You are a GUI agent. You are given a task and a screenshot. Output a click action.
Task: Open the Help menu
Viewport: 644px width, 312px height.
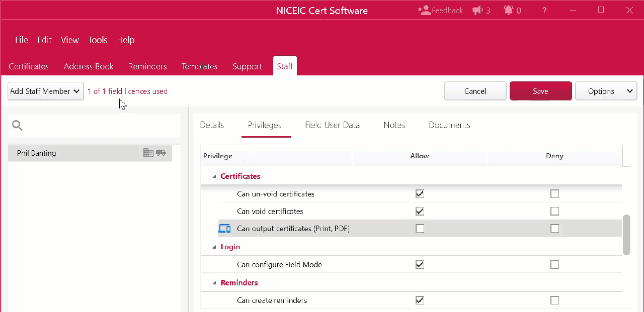(126, 40)
